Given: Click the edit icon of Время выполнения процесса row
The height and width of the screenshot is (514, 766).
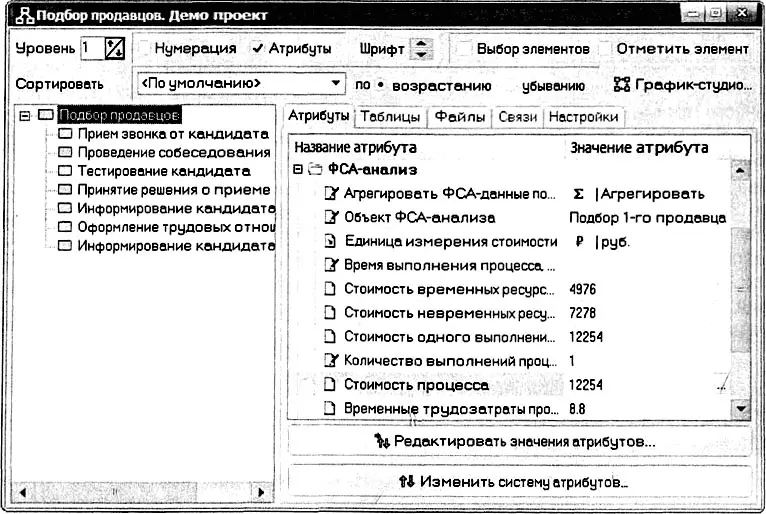Looking at the screenshot, I should [331, 265].
